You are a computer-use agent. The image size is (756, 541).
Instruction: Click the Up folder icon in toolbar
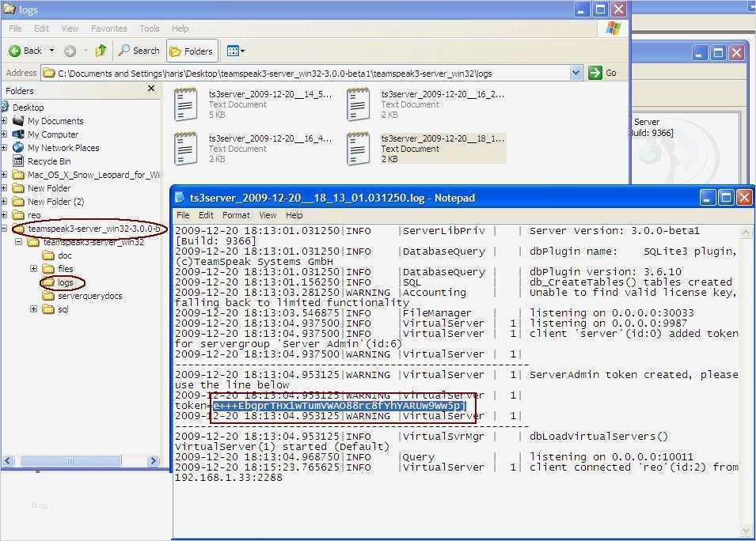pos(101,51)
